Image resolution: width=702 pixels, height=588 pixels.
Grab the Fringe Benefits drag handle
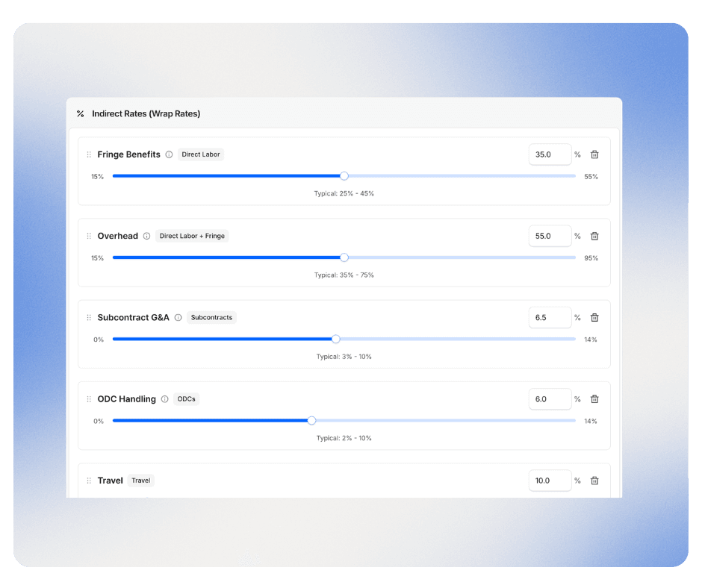pos(89,154)
